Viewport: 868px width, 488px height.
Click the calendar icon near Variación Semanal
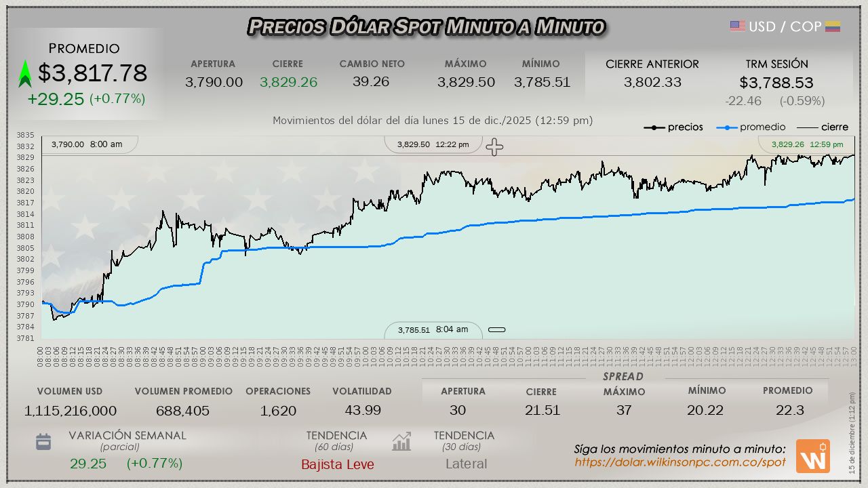[43, 442]
